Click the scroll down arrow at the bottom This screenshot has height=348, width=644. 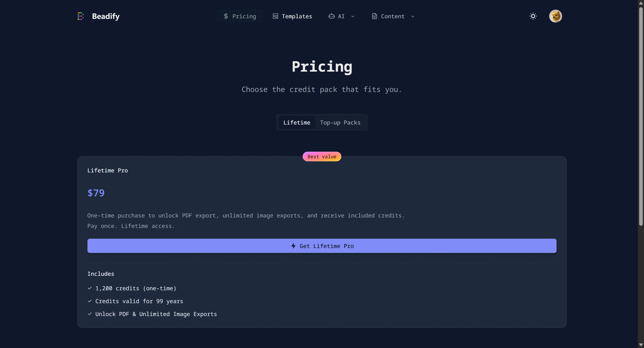pos(641,345)
